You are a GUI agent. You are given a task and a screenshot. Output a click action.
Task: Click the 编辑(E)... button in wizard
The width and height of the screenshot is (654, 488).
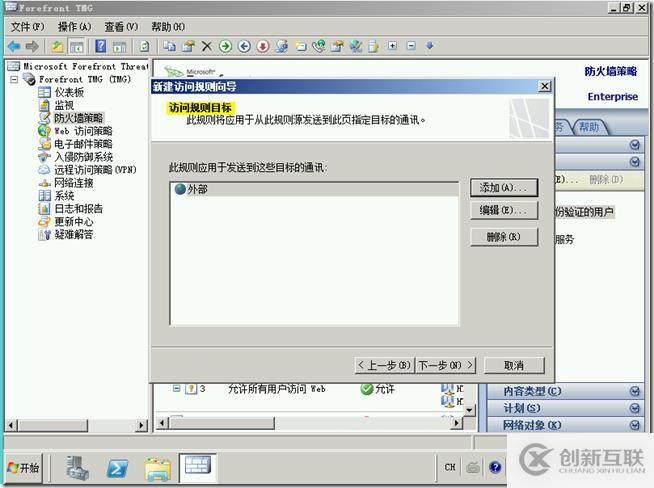click(504, 210)
